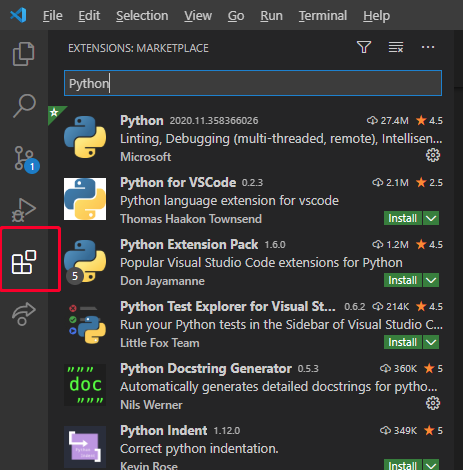This screenshot has height=470, width=463.
Task: Select Python Indent extension title
Action: tap(164, 430)
